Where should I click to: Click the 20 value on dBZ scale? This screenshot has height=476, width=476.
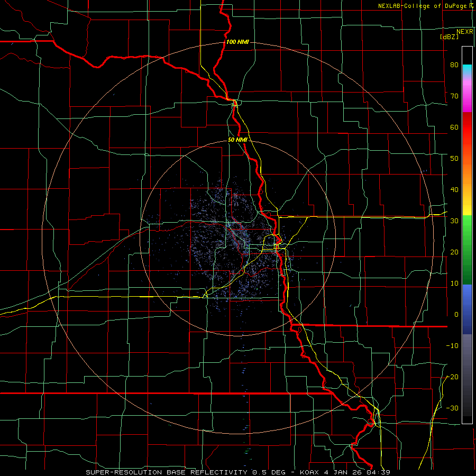(x=454, y=252)
